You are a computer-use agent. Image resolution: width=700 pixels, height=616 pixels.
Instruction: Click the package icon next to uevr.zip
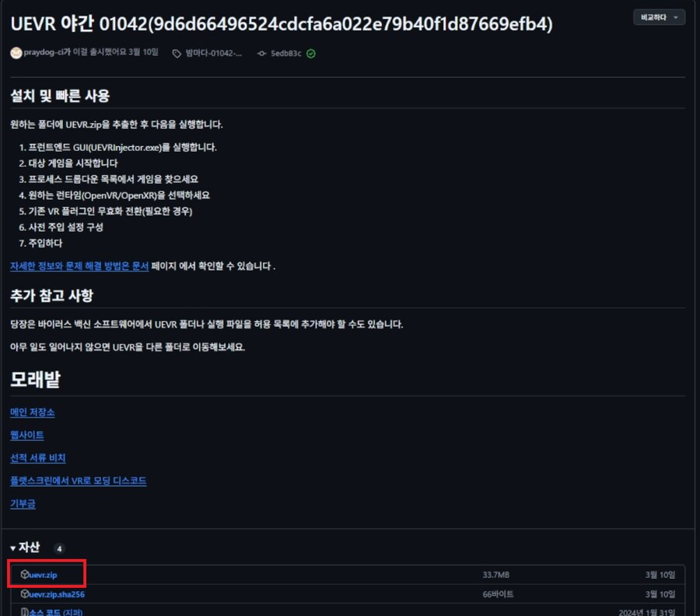click(x=25, y=575)
